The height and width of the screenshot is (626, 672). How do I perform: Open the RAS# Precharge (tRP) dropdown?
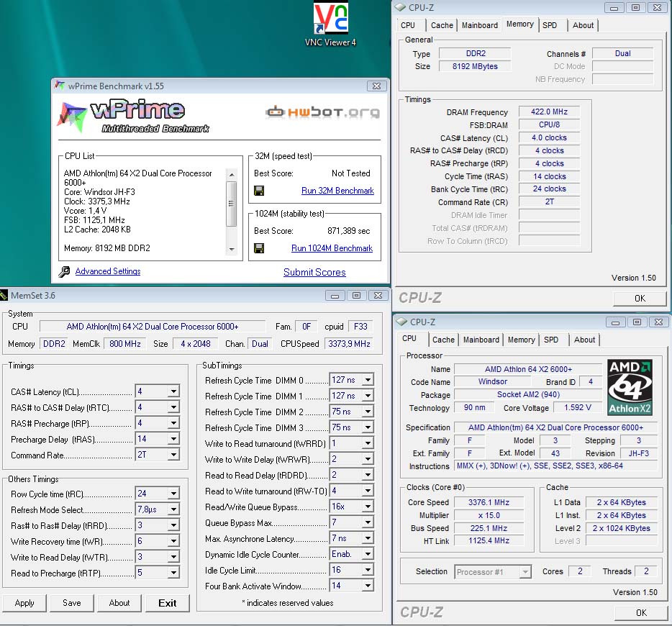[x=173, y=423]
